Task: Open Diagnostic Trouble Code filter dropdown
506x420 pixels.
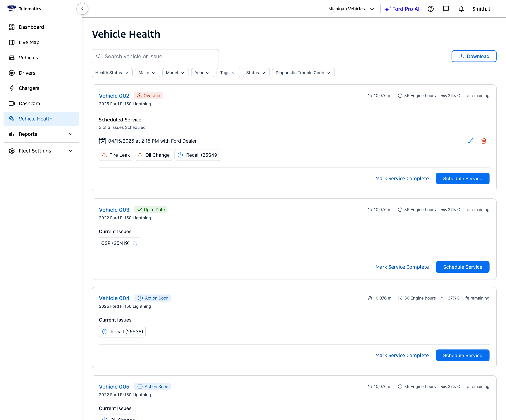Action: pos(303,73)
